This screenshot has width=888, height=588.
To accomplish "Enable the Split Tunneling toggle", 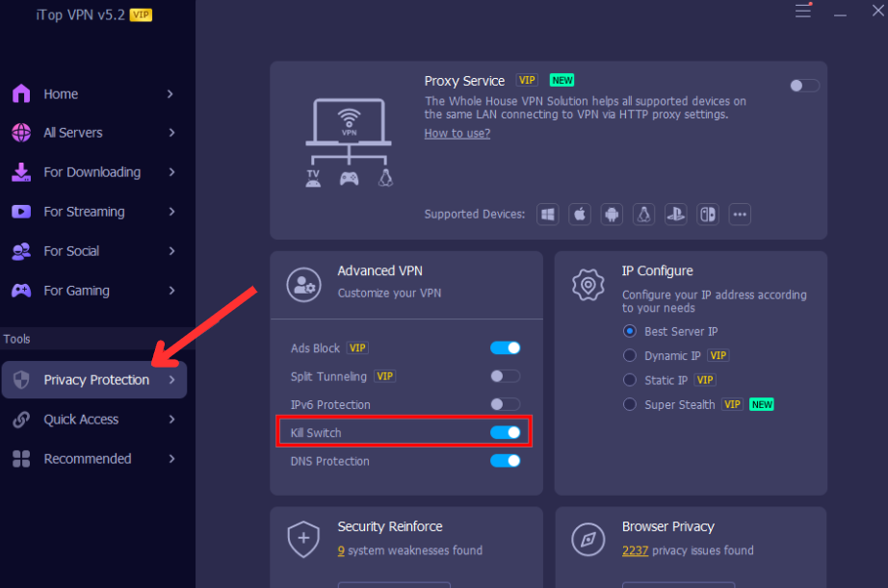I will point(506,376).
